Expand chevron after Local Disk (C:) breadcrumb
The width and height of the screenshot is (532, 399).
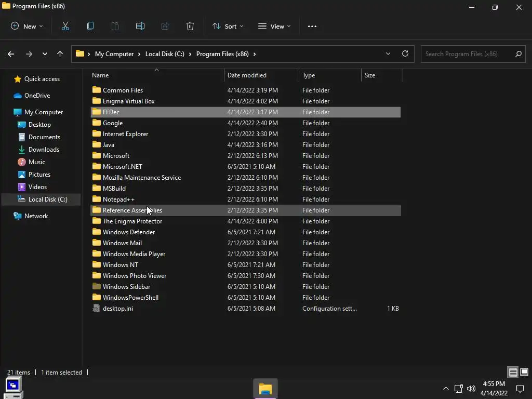[190, 54]
